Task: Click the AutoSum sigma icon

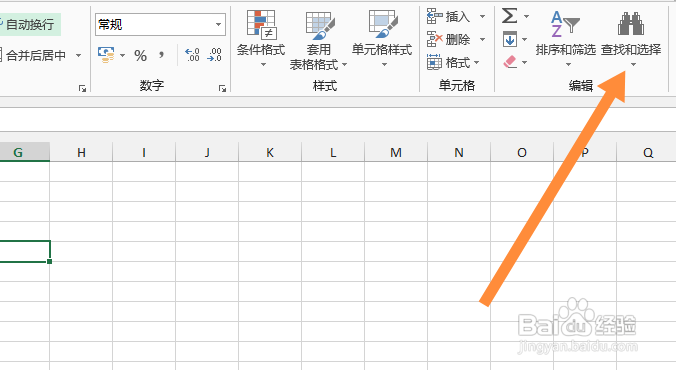Action: click(510, 16)
